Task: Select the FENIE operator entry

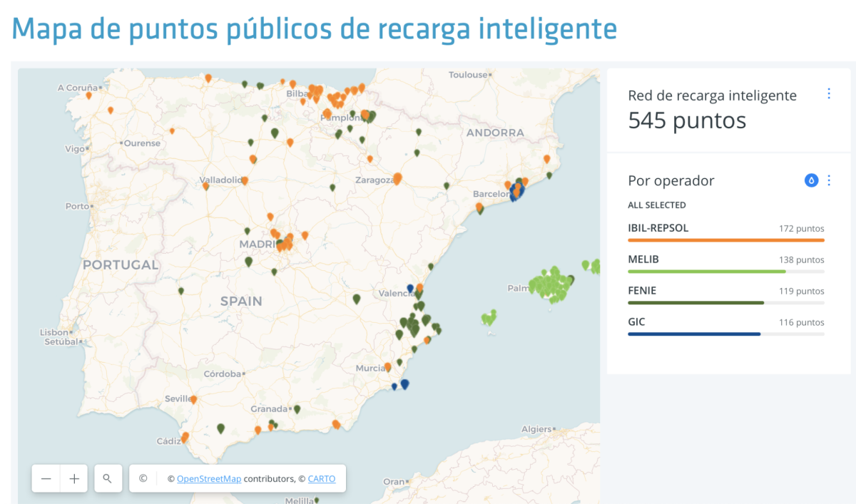Action: [x=641, y=290]
